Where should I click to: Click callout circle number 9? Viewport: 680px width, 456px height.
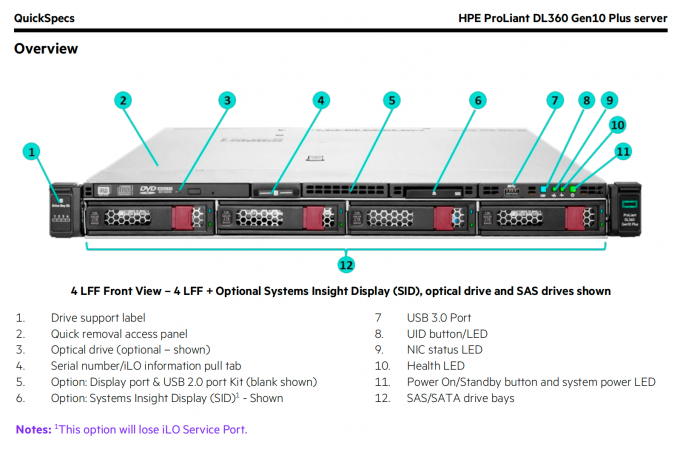(x=609, y=100)
